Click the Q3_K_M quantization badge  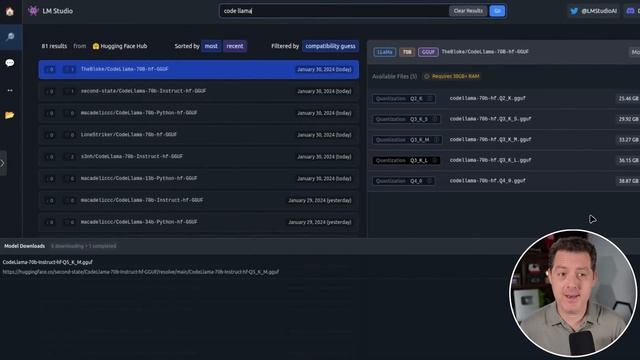tap(407, 140)
